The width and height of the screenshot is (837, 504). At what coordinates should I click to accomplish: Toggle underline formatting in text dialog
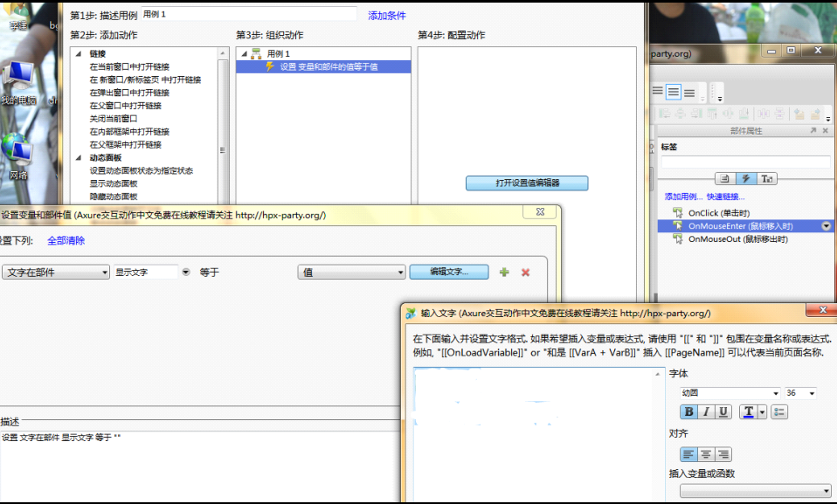[x=723, y=412]
